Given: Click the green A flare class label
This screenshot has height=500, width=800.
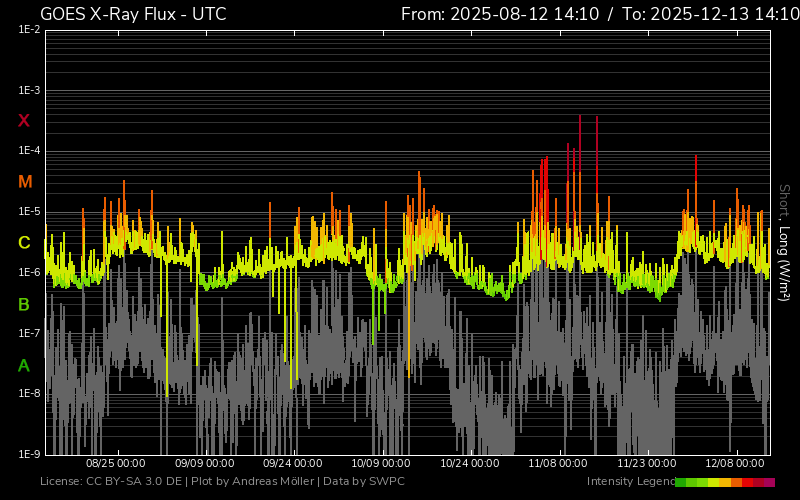Looking at the screenshot, I should tap(24, 366).
